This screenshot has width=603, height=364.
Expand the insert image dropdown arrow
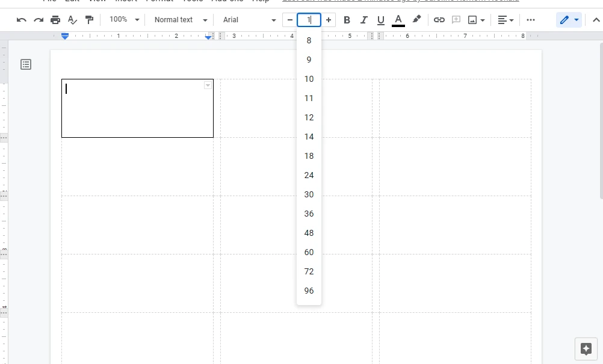(483, 20)
